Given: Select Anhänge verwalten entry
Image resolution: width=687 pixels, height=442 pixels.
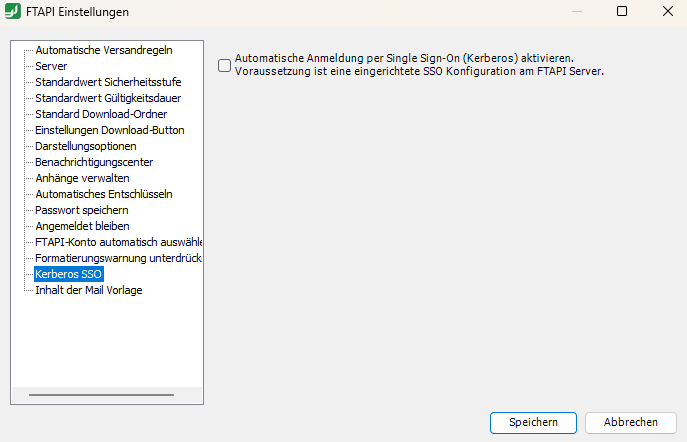Looking at the screenshot, I should [x=82, y=178].
